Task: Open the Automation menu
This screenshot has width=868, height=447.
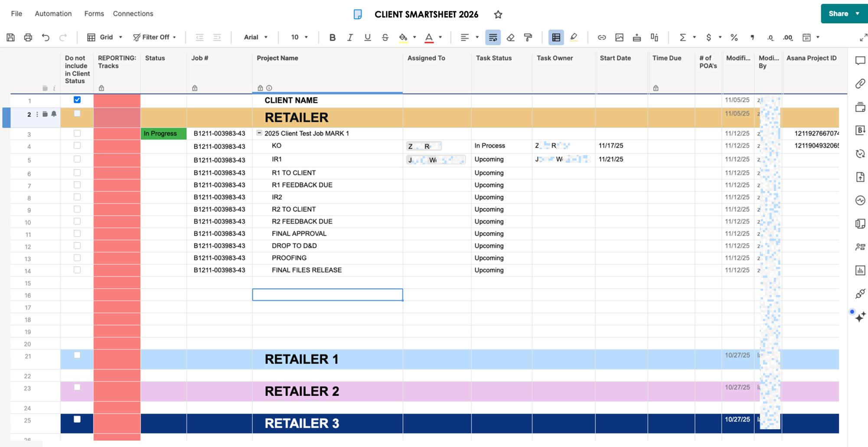Action: pos(53,13)
